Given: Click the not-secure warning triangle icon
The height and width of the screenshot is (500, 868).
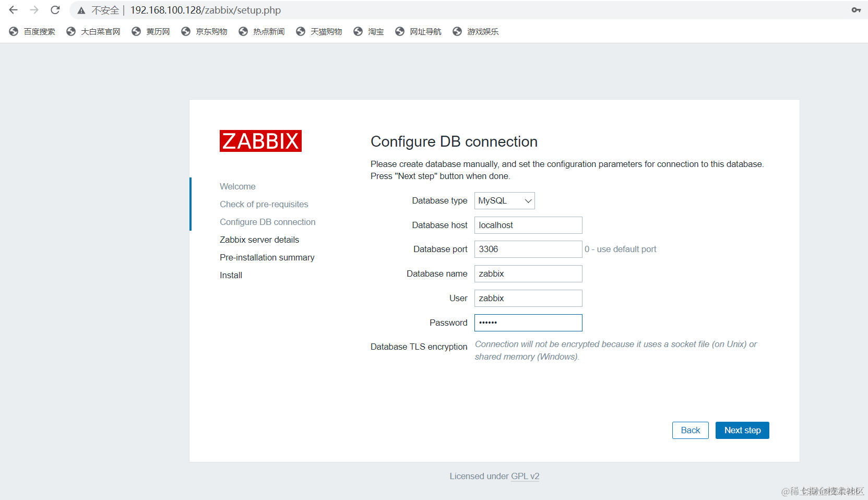Looking at the screenshot, I should pyautogui.click(x=81, y=10).
